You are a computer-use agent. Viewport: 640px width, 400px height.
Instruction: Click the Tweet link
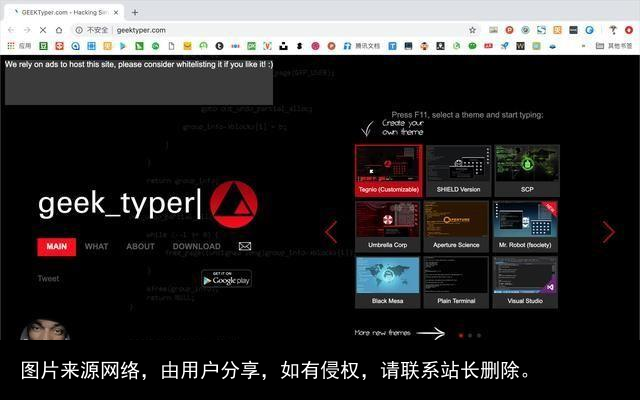point(48,279)
